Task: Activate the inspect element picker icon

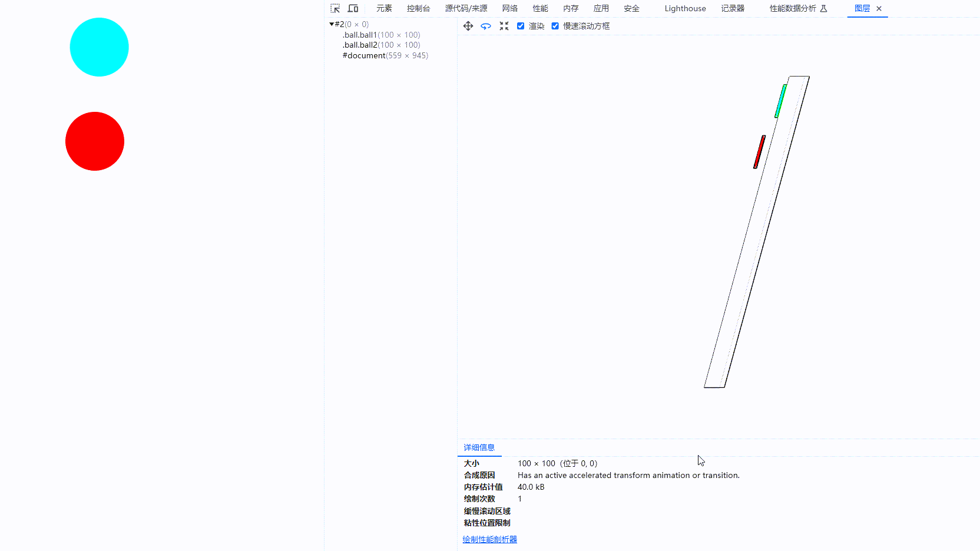Action: (x=335, y=8)
